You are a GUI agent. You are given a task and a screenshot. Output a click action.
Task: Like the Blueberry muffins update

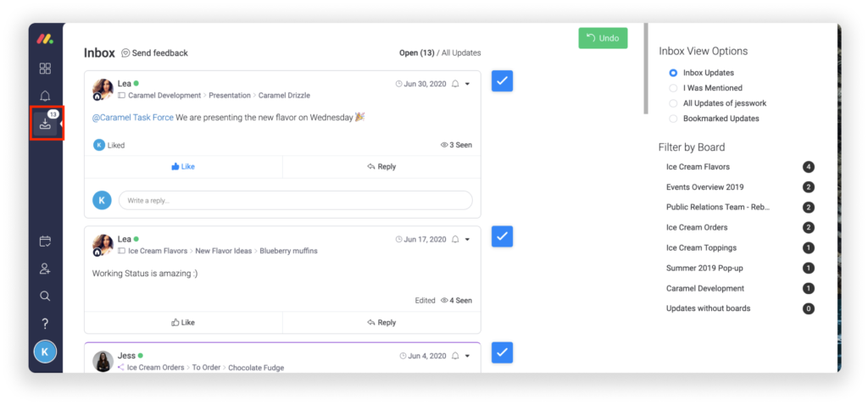pos(183,322)
